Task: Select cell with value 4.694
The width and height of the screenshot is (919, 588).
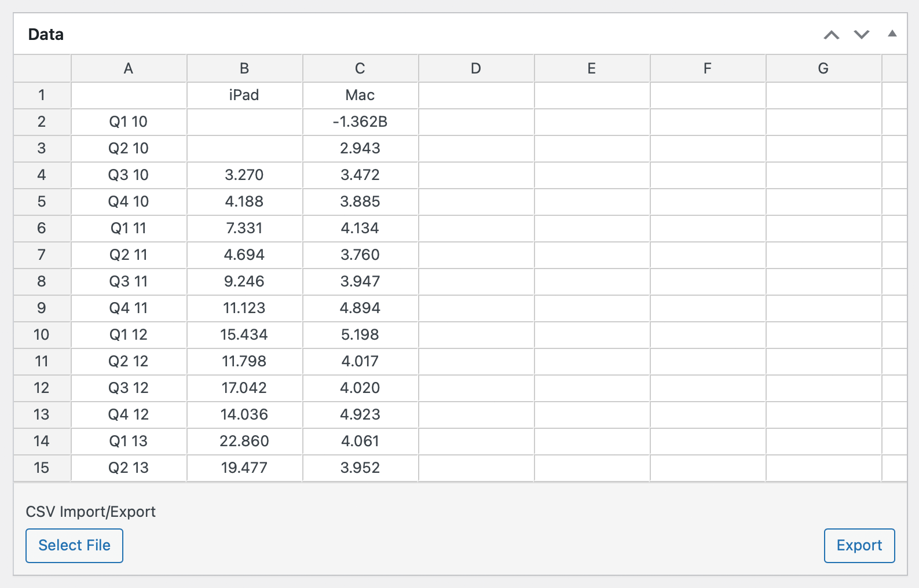Action: pyautogui.click(x=244, y=255)
